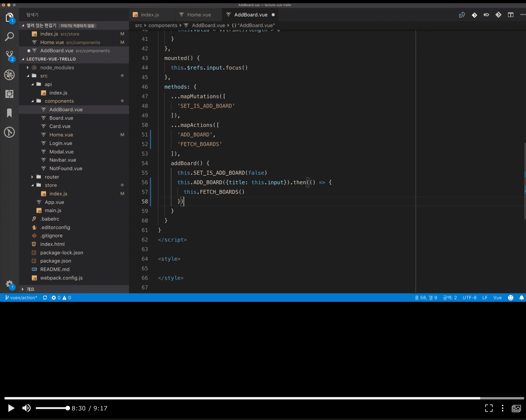The width and height of the screenshot is (526, 420).
Task: Play the video
Action: (x=11, y=408)
